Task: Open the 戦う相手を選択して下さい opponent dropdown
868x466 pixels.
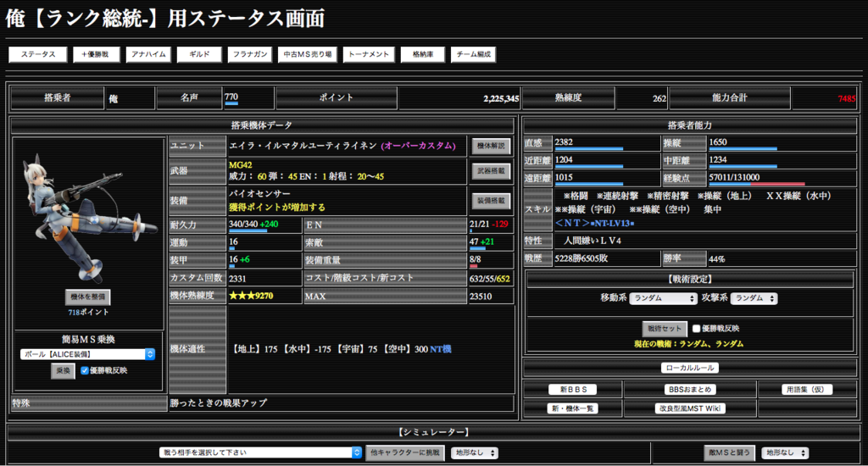Action: pos(261,452)
